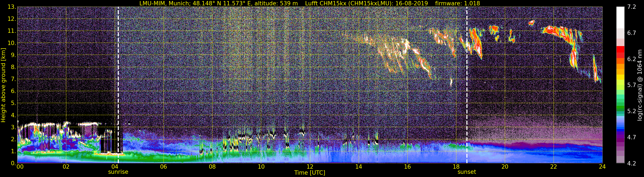Click the height axis tick label '11.'

[x=12, y=31]
